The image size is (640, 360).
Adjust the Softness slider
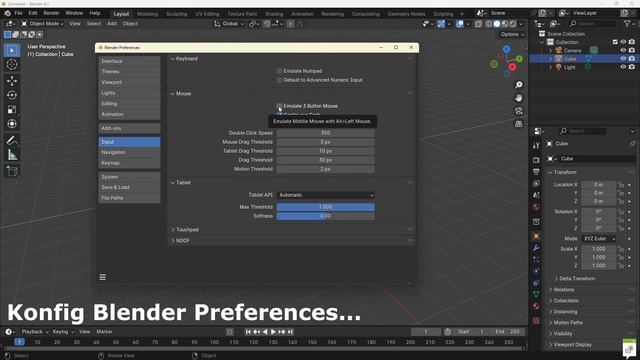click(325, 216)
